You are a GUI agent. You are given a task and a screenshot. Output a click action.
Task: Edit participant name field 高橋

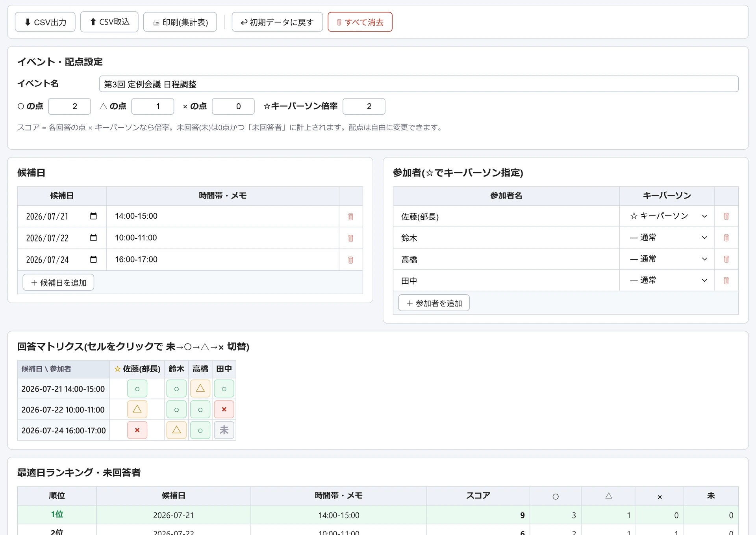click(x=506, y=259)
